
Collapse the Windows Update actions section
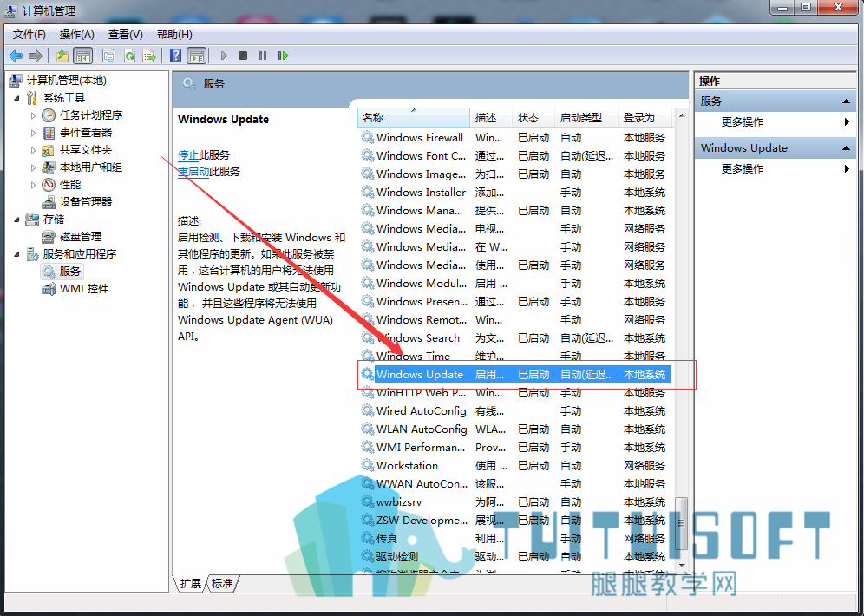[x=846, y=148]
